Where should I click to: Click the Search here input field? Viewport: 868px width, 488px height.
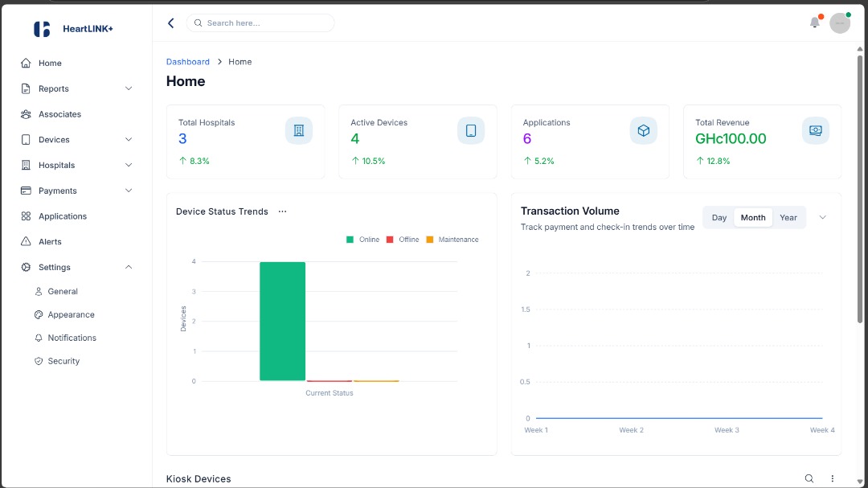(x=265, y=23)
